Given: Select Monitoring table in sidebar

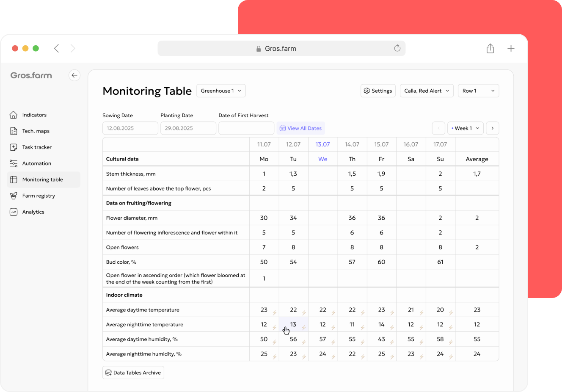Looking at the screenshot, I should [44, 179].
